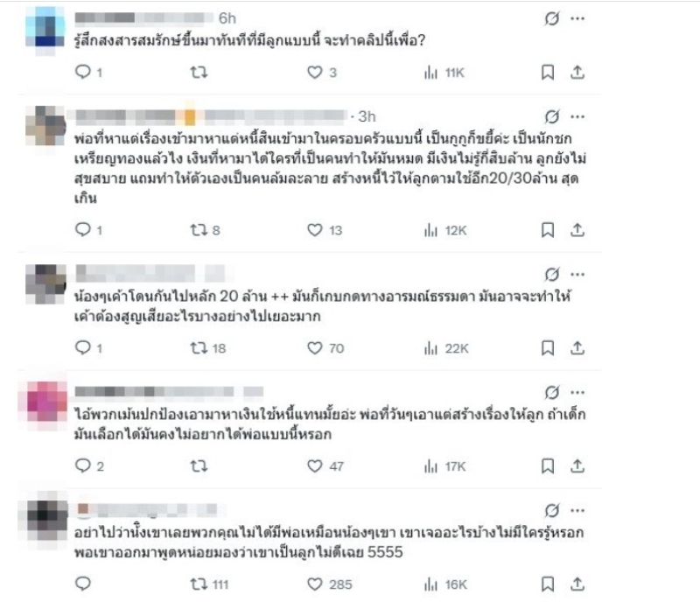Retweet the post with 111 retweets
Image resolution: width=700 pixels, height=609 pixels.
pos(199,584)
